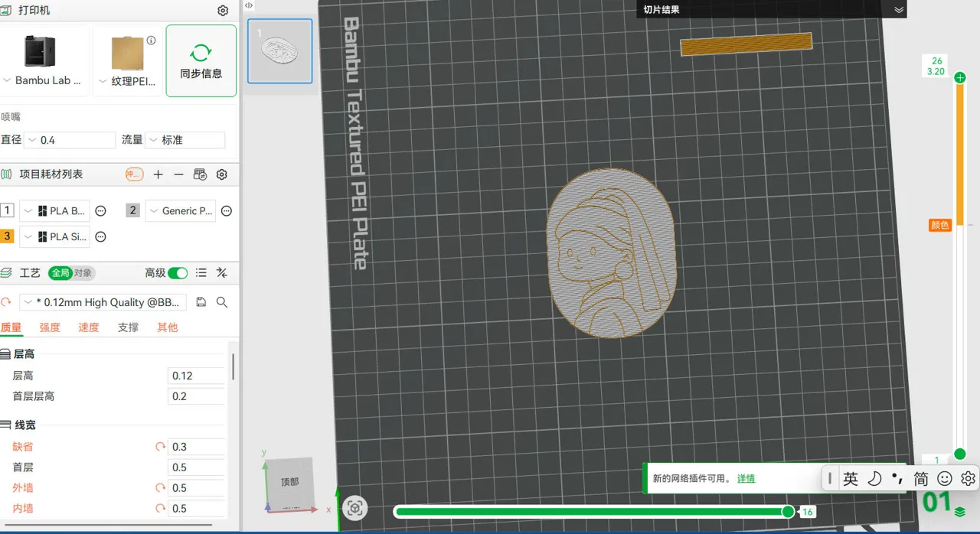Open filament list settings gear
This screenshot has width=980, height=534.
click(x=222, y=174)
